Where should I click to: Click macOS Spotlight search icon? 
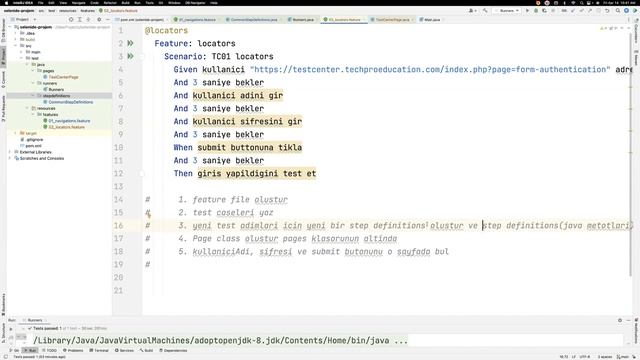581,3
